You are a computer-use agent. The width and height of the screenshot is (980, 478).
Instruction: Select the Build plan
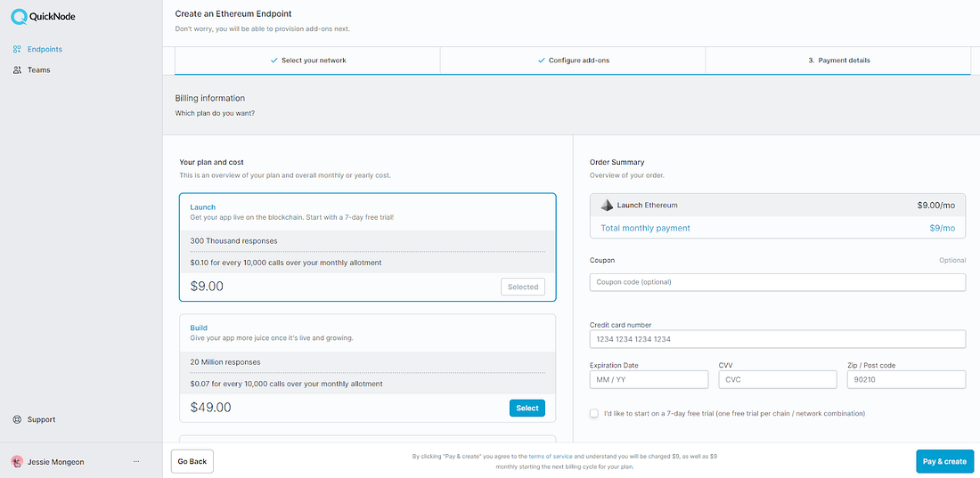527,408
